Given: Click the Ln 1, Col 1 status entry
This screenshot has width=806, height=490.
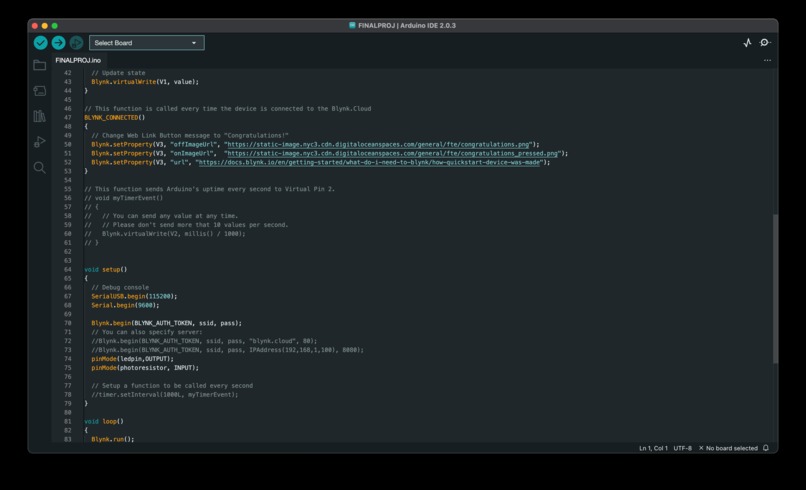Looking at the screenshot, I should click(x=653, y=448).
